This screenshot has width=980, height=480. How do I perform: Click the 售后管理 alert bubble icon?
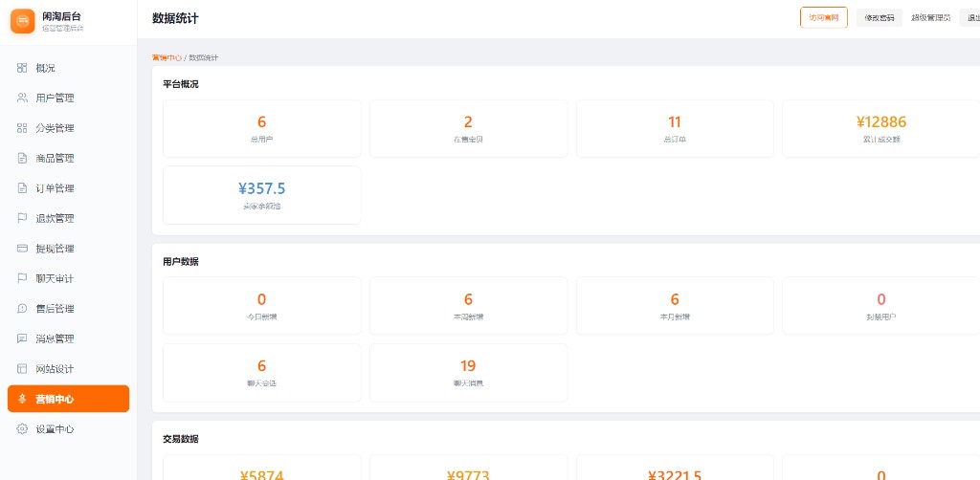click(22, 308)
